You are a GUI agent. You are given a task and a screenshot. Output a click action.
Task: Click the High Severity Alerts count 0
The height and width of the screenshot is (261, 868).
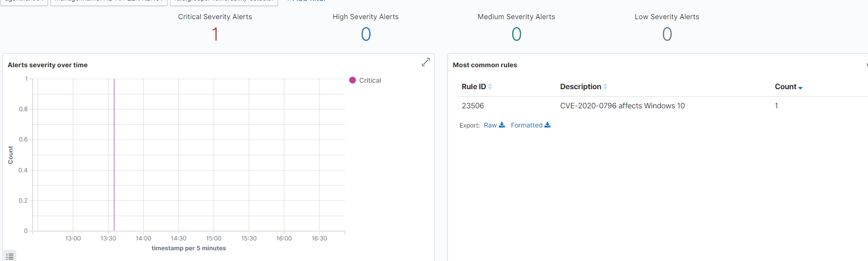pyautogui.click(x=366, y=34)
